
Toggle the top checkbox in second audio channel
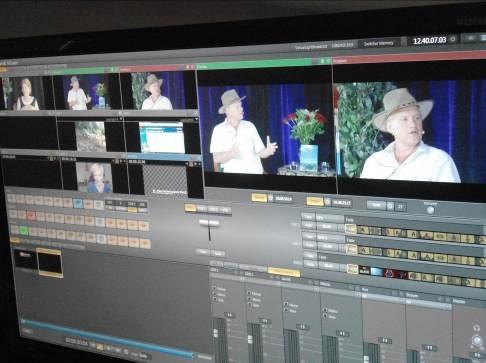249,293
